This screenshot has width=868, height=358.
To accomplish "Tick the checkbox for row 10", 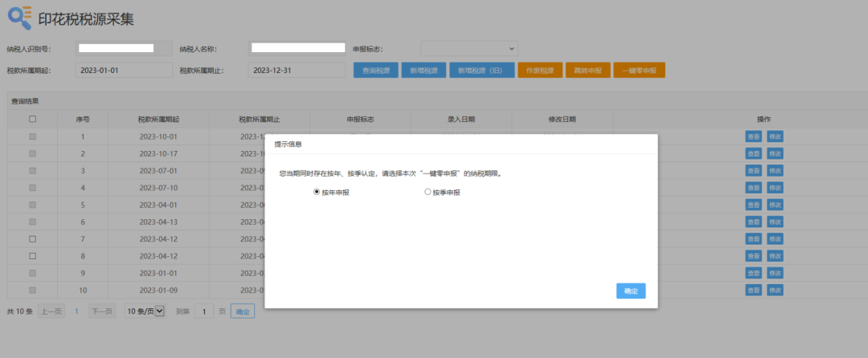I will pos(33,290).
